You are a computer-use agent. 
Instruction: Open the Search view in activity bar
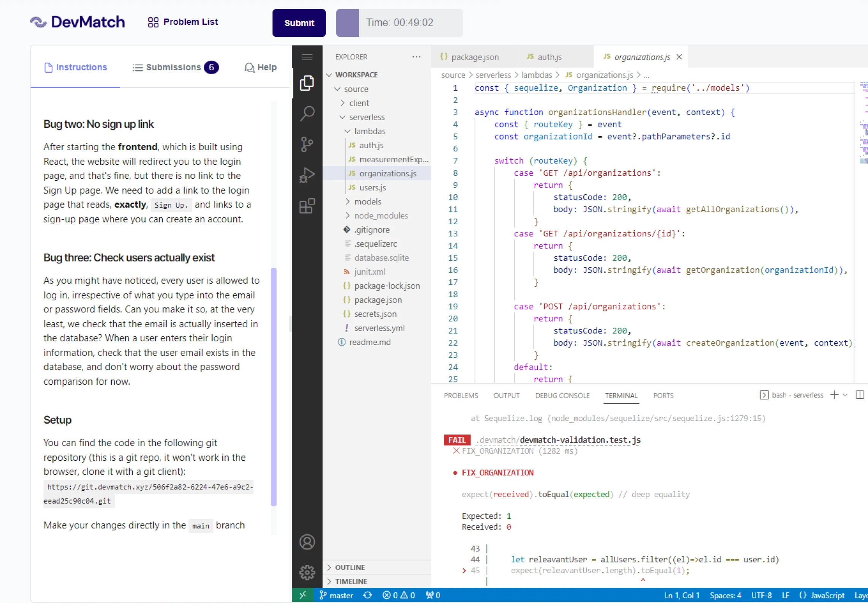point(307,113)
